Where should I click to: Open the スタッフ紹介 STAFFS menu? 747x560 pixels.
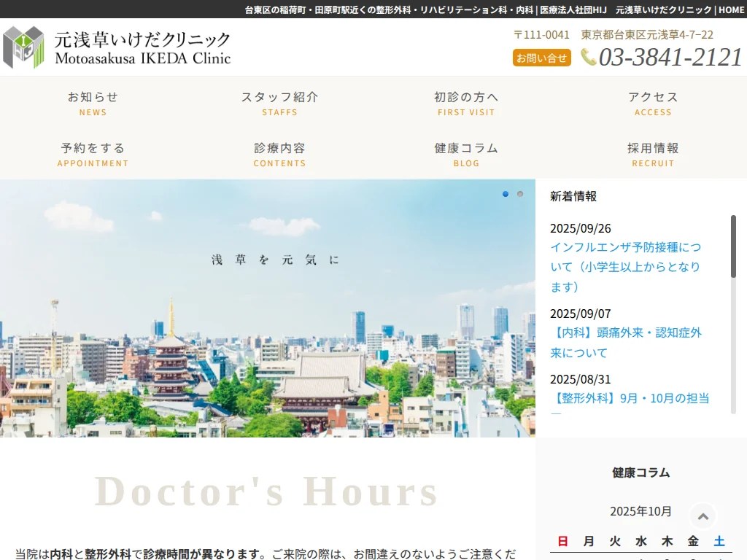point(279,104)
